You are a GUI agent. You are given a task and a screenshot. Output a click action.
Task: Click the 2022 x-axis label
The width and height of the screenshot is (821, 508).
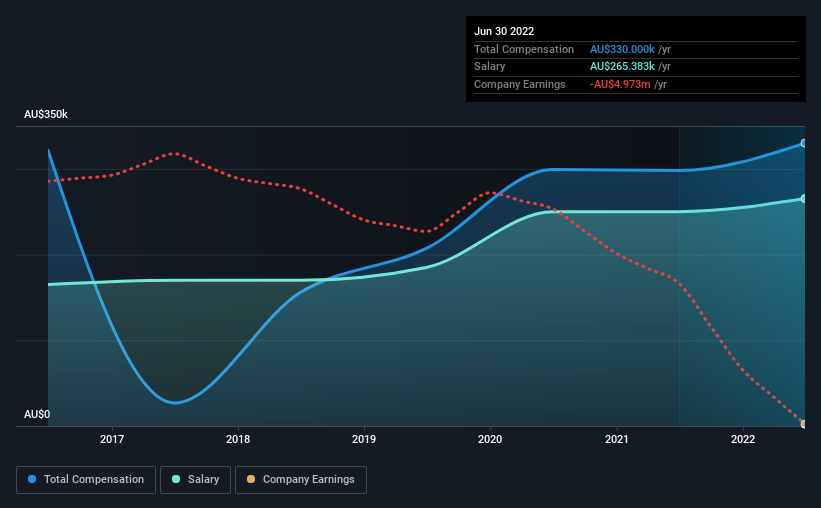coord(742,439)
